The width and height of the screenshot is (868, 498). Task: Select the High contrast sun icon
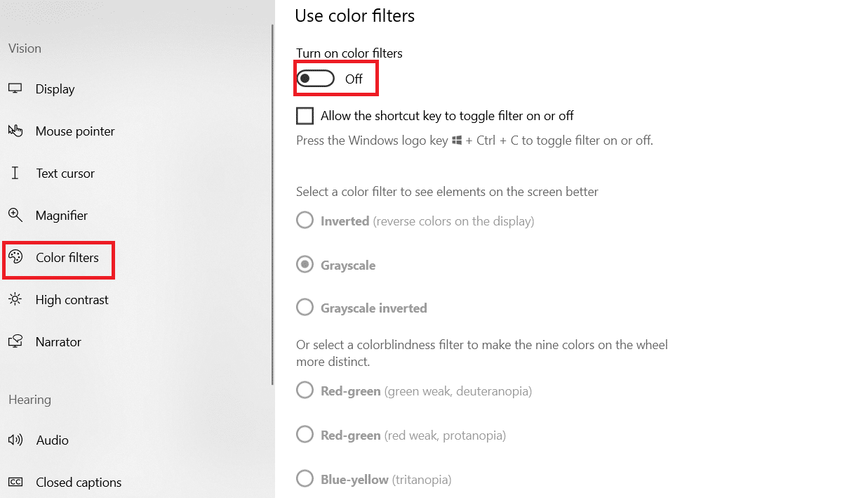click(15, 300)
